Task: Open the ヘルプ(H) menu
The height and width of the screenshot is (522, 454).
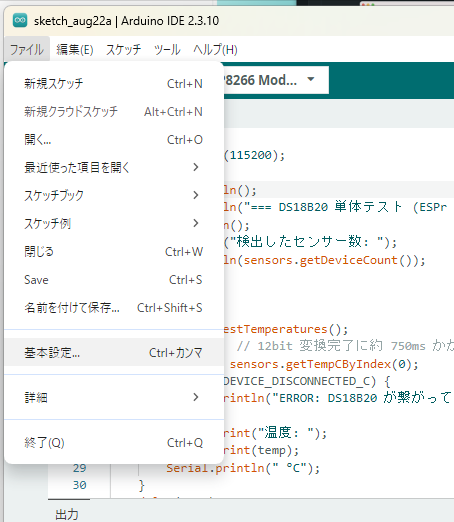Action: [215, 49]
